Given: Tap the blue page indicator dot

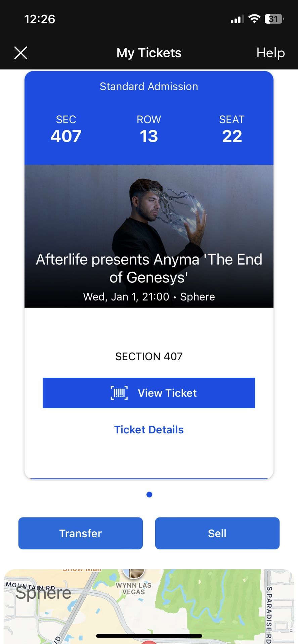Looking at the screenshot, I should click(x=150, y=494).
